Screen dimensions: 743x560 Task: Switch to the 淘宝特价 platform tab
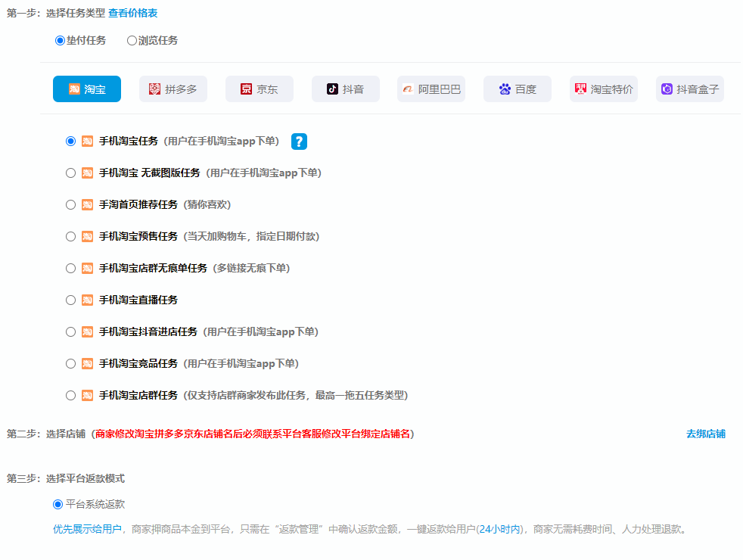pos(604,89)
